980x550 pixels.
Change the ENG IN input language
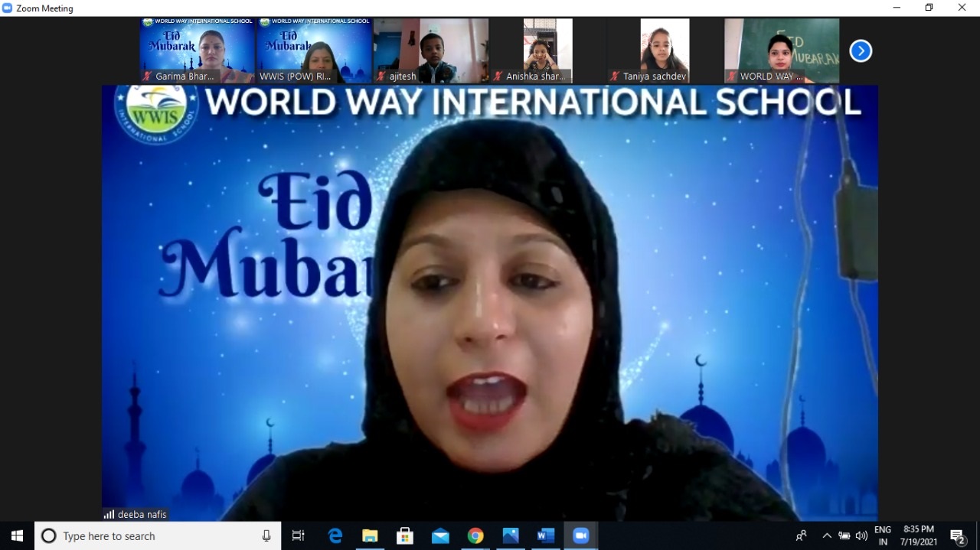883,535
